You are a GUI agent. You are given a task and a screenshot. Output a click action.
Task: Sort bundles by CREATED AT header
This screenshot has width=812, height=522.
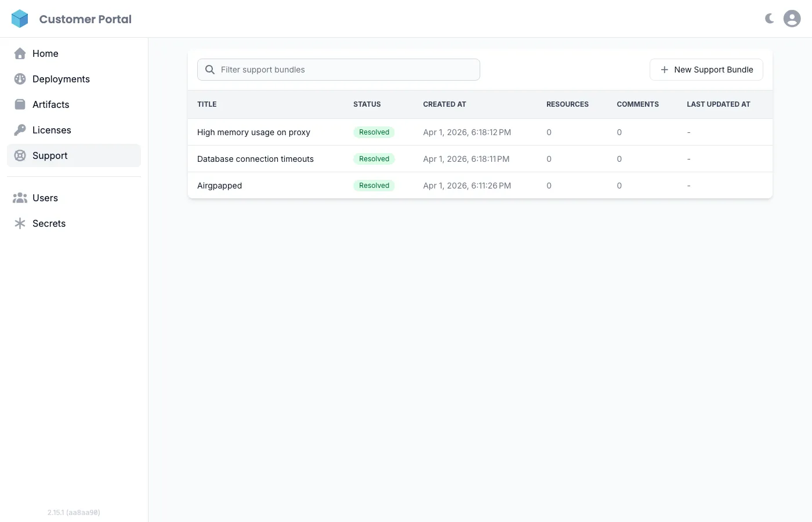(444, 104)
